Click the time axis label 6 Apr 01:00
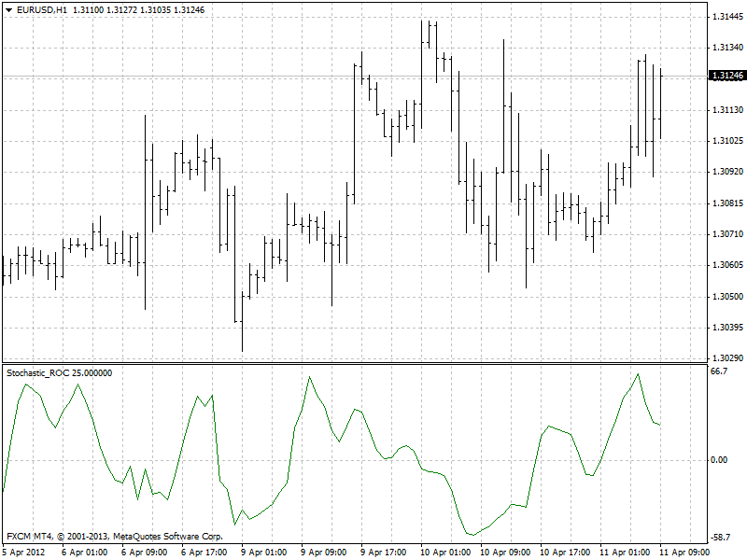747x560 pixels. (84, 553)
